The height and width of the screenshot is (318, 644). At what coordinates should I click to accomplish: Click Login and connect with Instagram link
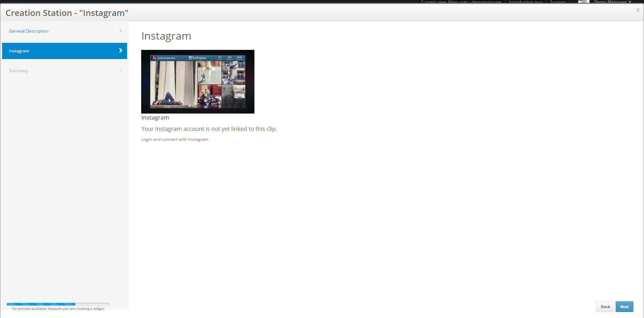(175, 139)
